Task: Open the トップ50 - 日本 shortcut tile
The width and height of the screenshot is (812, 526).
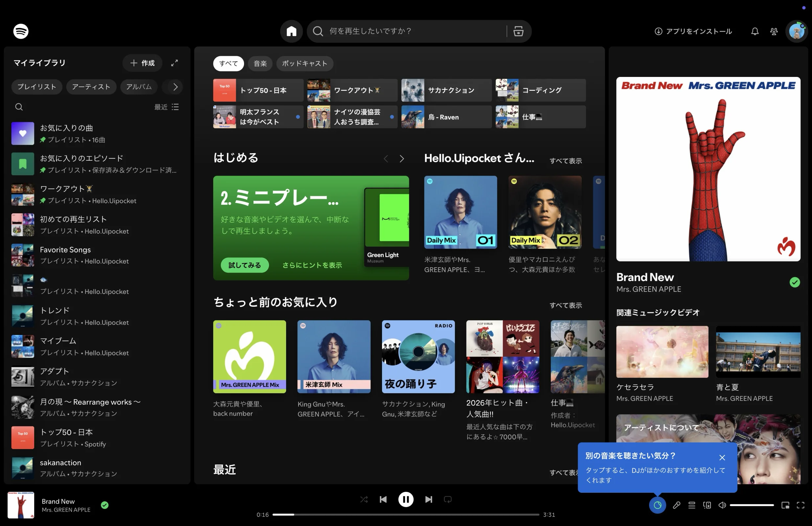Action: [258, 90]
